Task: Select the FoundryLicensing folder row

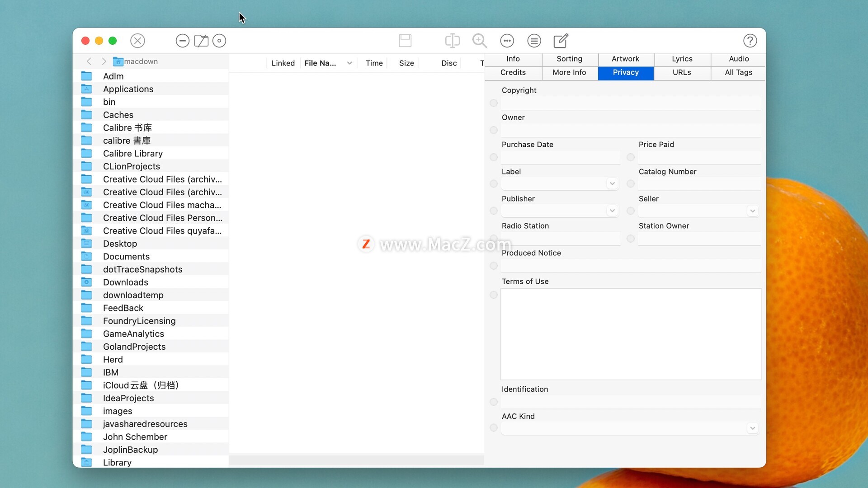Action: [151, 321]
